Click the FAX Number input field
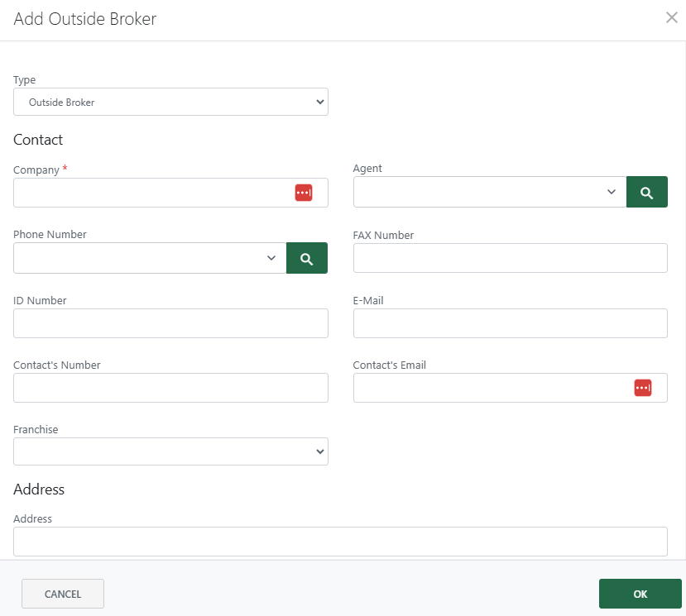The width and height of the screenshot is (686, 616). [x=510, y=257]
